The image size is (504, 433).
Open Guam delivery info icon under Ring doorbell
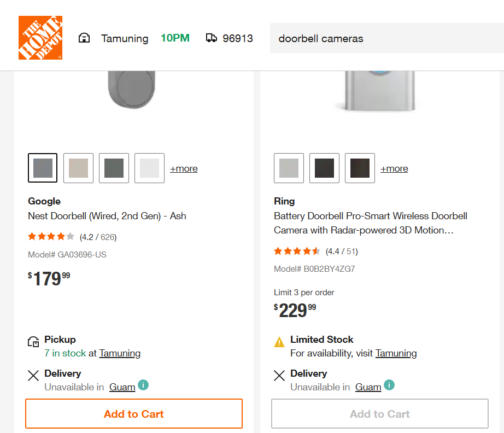tap(389, 385)
